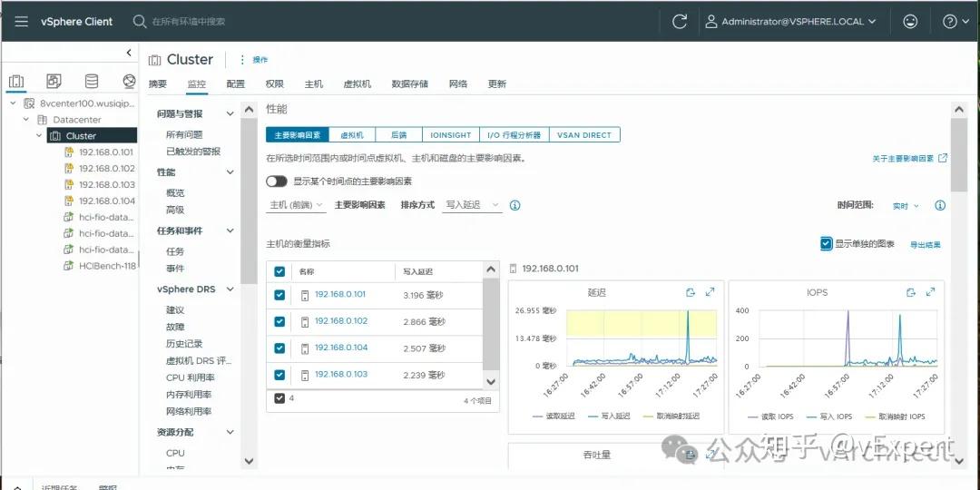This screenshot has height=490, width=980.
Task: Uncheck the 192.168.0.104 row checkbox
Action: pyautogui.click(x=279, y=348)
